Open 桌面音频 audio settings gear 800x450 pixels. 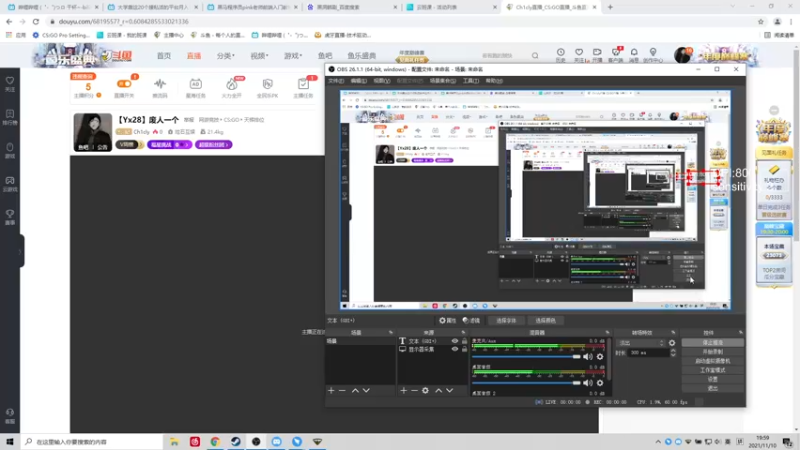(600, 383)
